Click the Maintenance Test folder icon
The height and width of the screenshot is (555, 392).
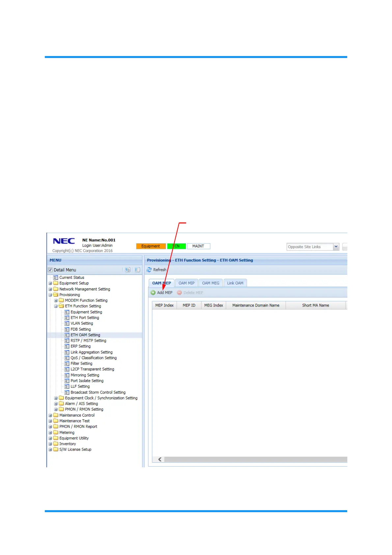click(x=56, y=421)
